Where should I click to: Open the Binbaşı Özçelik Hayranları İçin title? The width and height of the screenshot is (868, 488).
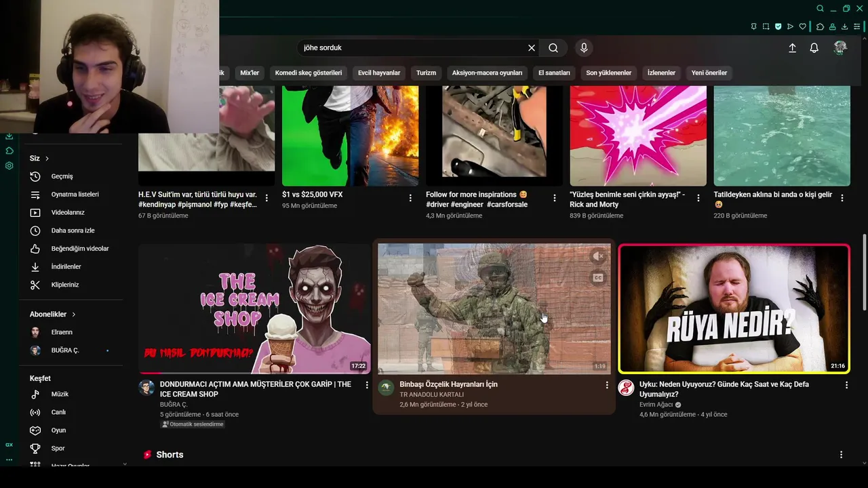coord(448,384)
